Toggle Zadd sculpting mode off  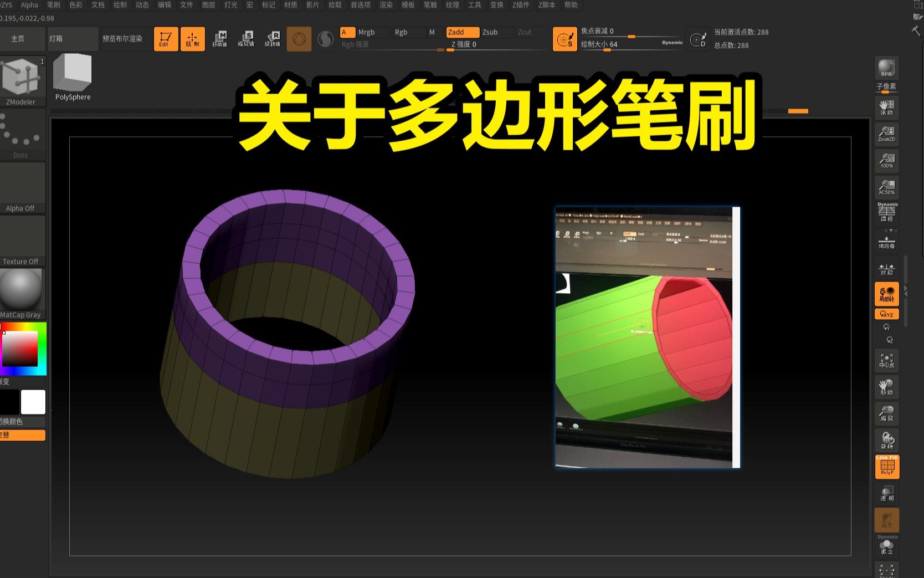pos(461,32)
